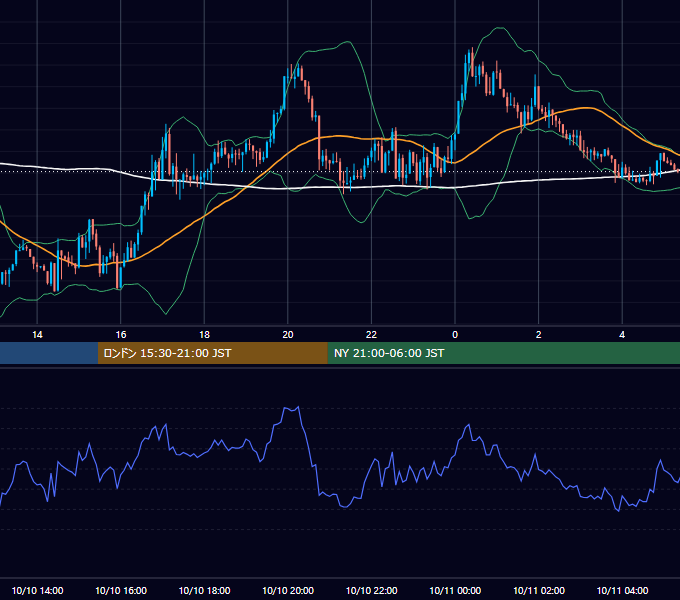
Task: Select the 10/10 16:00 time label
Action: pyautogui.click(x=121, y=590)
